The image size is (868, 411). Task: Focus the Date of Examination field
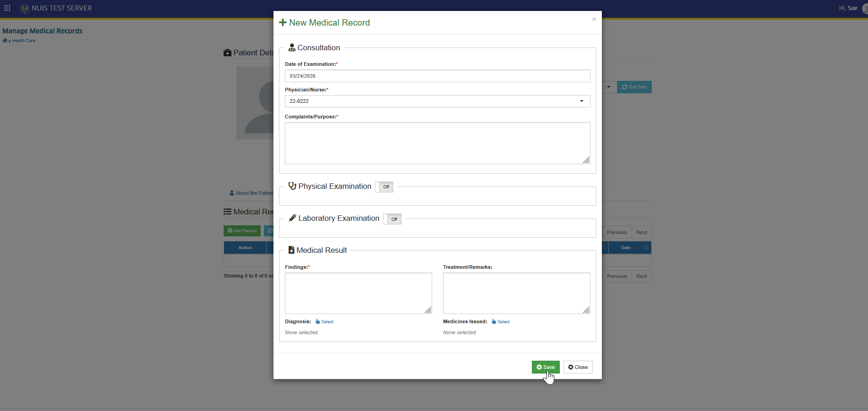tap(437, 76)
